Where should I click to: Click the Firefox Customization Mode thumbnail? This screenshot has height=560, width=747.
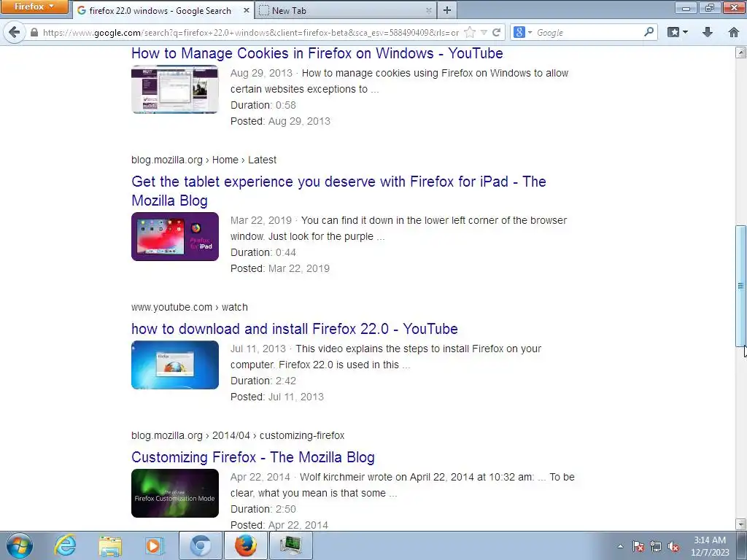[x=175, y=494]
